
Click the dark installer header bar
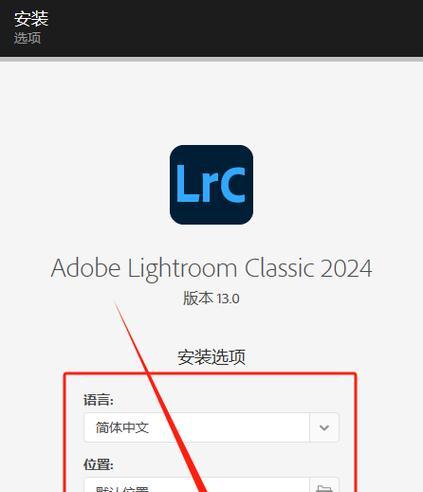point(211,28)
